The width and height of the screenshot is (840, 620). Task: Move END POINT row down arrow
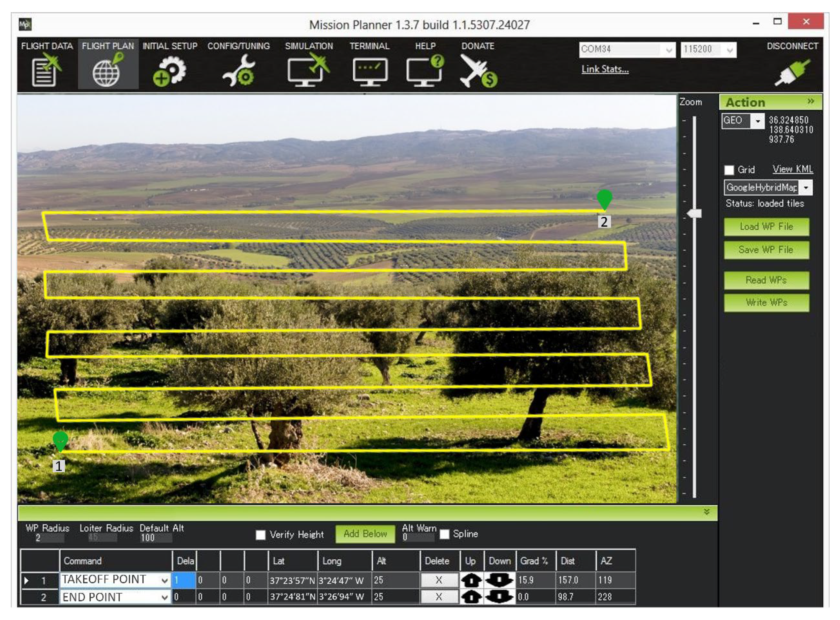[x=499, y=597]
